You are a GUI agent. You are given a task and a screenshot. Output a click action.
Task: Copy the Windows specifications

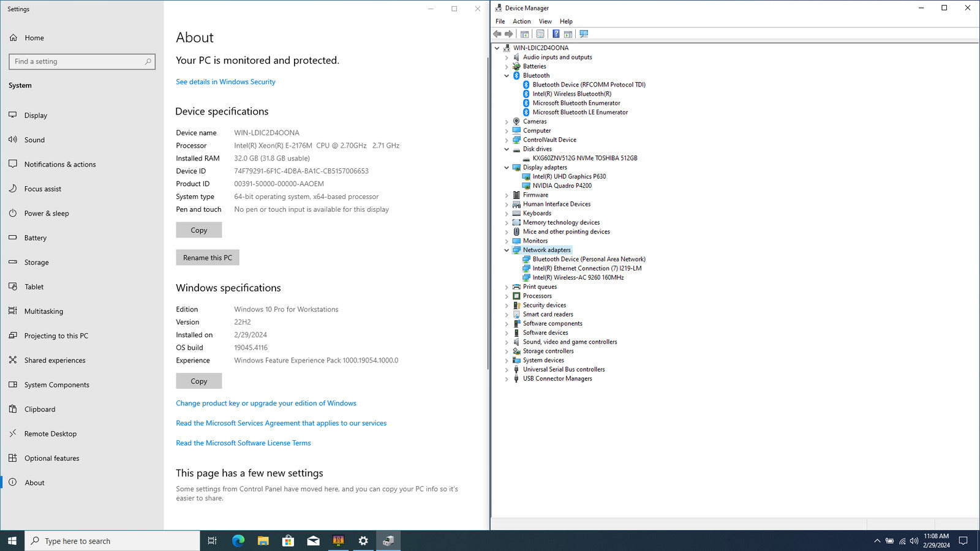click(199, 381)
